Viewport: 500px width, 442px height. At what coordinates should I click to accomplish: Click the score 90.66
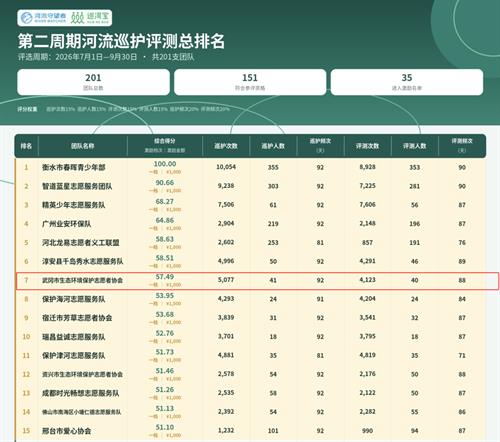165,183
